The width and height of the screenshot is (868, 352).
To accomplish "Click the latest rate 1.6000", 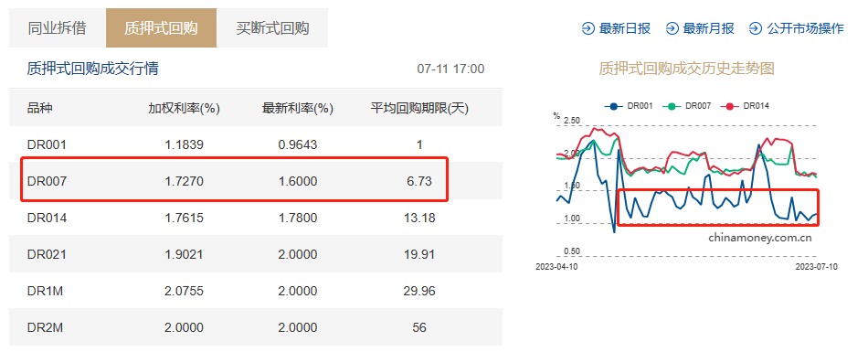I will (x=298, y=181).
